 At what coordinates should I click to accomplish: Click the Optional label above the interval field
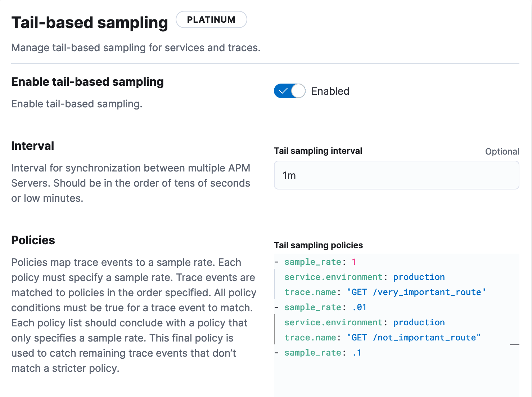click(x=502, y=151)
